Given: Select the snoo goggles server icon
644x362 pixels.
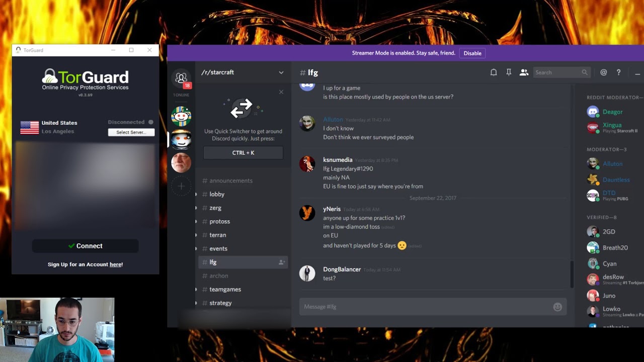Looking at the screenshot, I should pyautogui.click(x=181, y=140).
